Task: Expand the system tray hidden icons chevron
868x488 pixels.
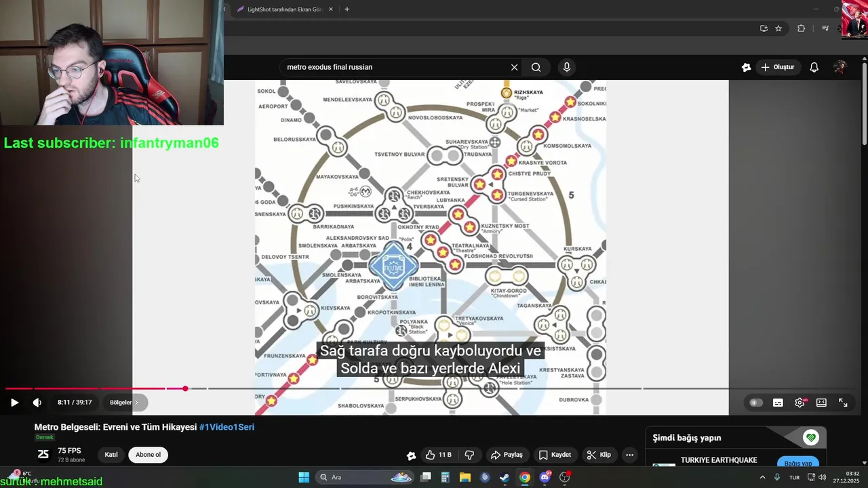Action: click(x=762, y=477)
